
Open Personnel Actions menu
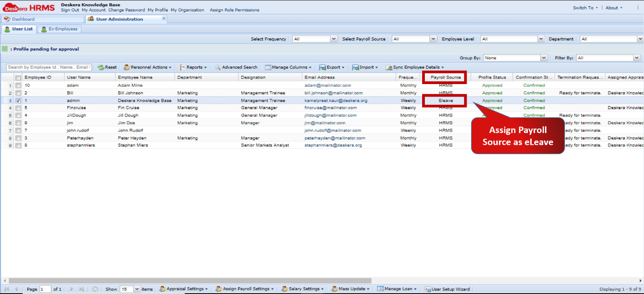pos(148,67)
